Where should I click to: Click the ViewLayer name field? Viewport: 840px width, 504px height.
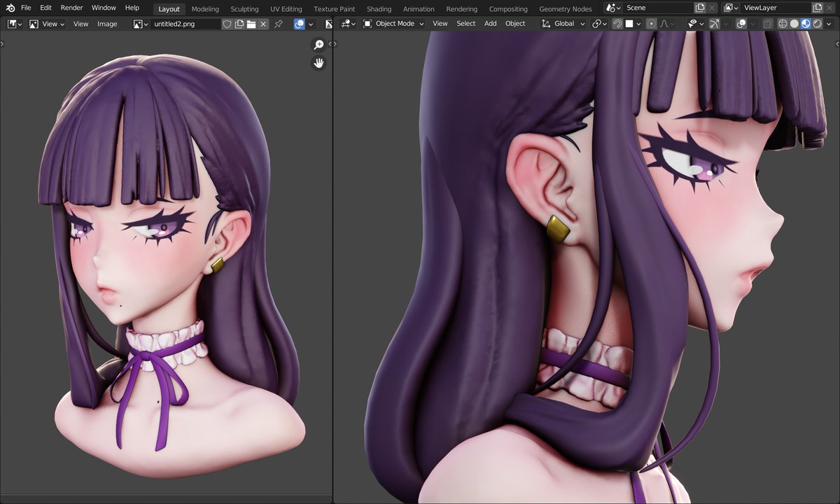pyautogui.click(x=776, y=8)
